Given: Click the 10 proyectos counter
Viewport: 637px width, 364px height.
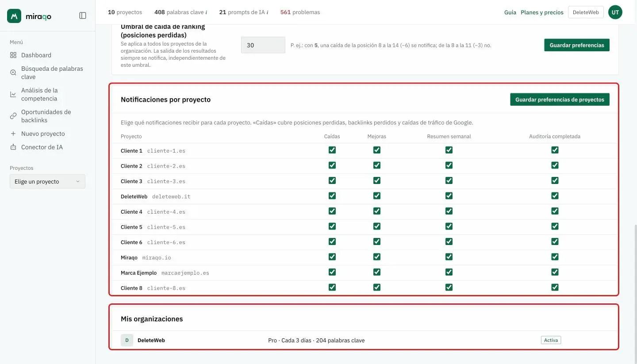Looking at the screenshot, I should point(125,12).
